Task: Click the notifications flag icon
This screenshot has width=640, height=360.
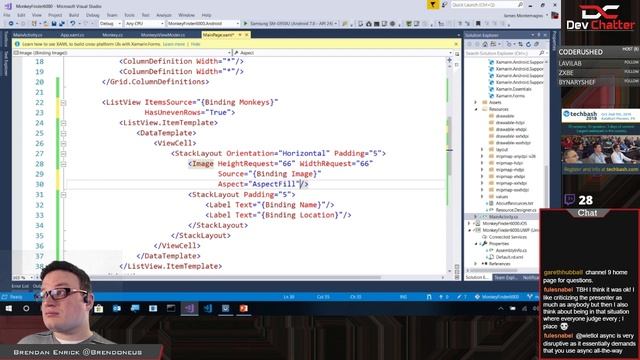Action: [x=433, y=4]
